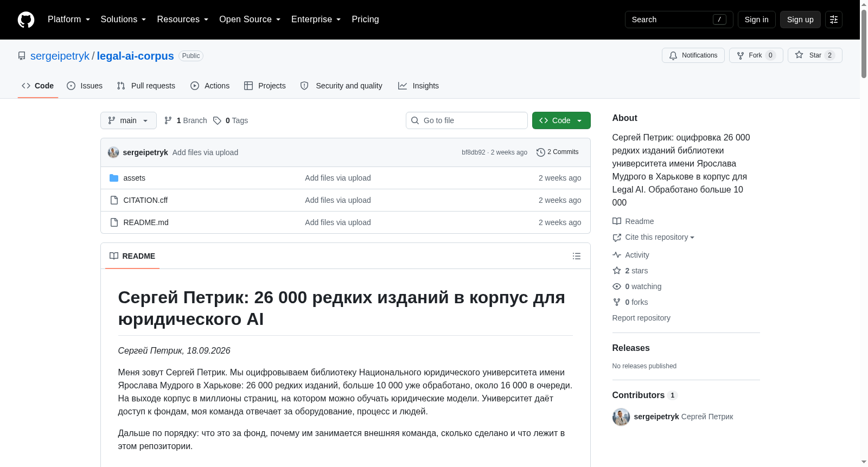Click the eye icon for watching
The image size is (868, 467).
pos(617,286)
